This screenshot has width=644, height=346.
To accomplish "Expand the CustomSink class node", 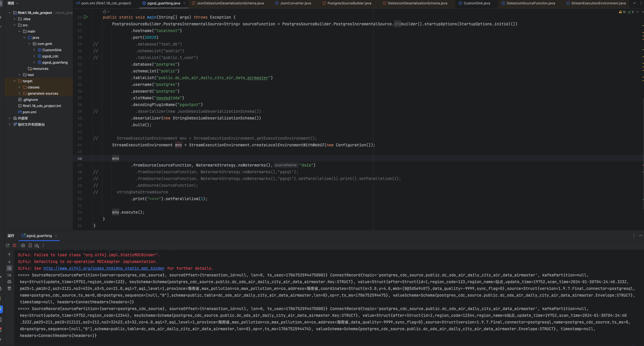I will (x=34, y=50).
